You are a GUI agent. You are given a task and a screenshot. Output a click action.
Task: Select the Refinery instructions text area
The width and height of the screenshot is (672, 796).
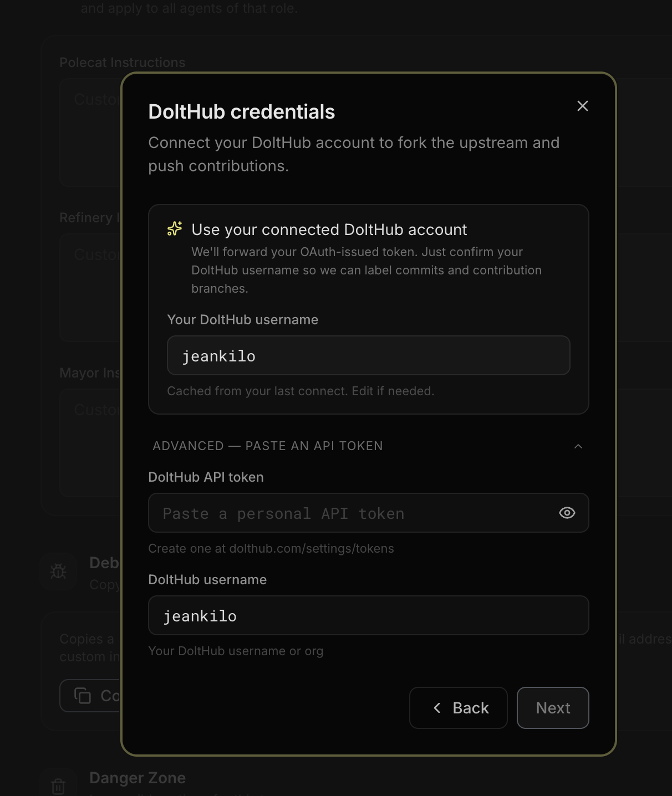pos(90,287)
